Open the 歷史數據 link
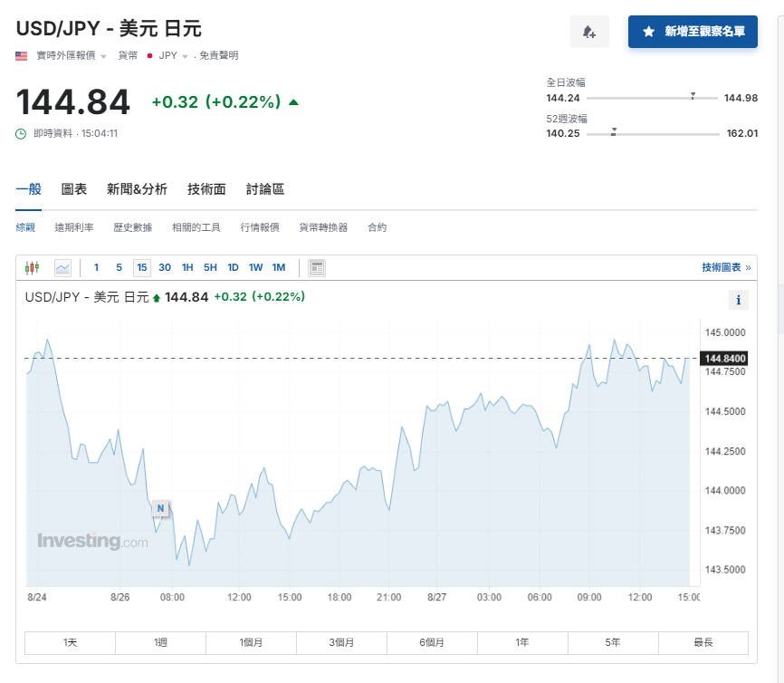This screenshot has height=683, width=784. click(132, 227)
